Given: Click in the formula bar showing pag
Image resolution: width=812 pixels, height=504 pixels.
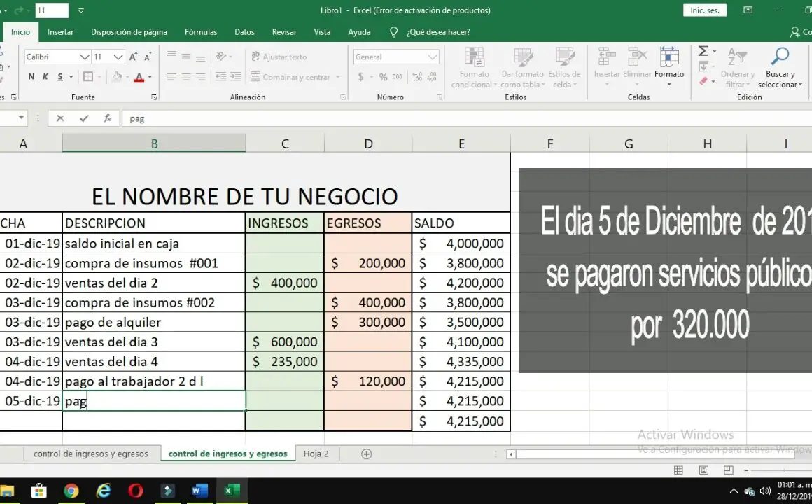Looking at the screenshot, I should [466, 118].
